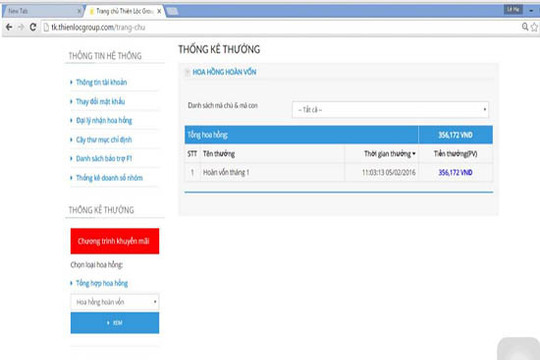The height and width of the screenshot is (360, 540).
Task: Open Thông tin tài khoản link
Action: click(101, 82)
